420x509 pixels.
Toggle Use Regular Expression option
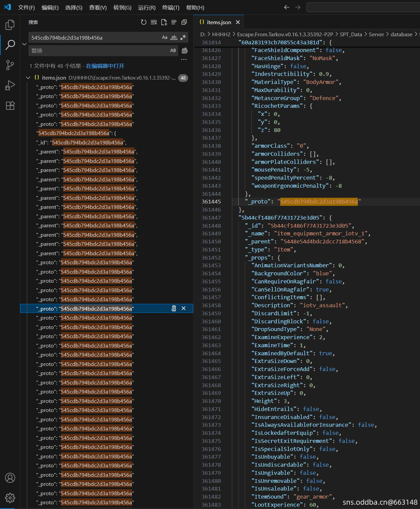[183, 38]
